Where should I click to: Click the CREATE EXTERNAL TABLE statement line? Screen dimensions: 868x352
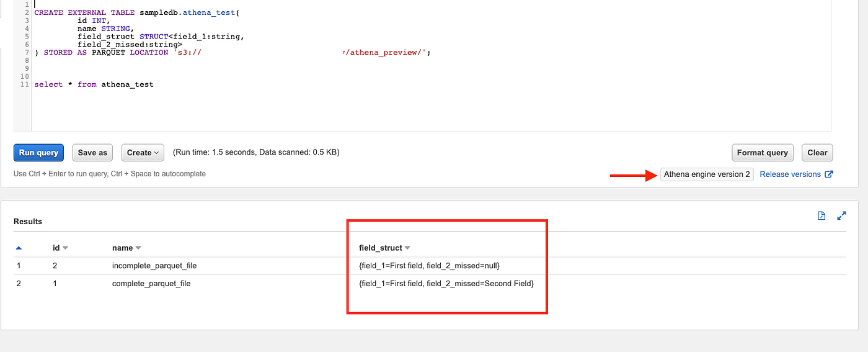[x=136, y=12]
